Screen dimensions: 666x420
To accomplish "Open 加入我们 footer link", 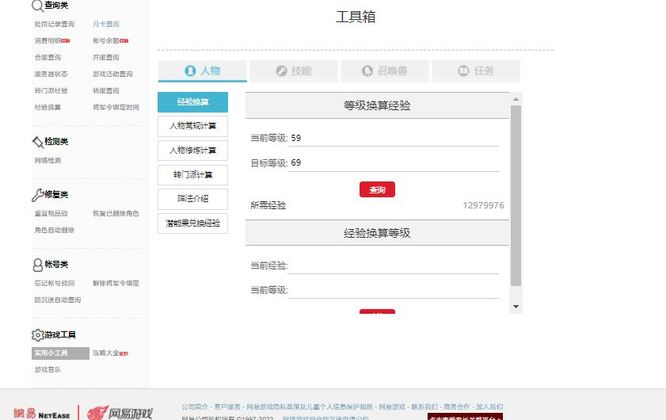I will 489,407.
